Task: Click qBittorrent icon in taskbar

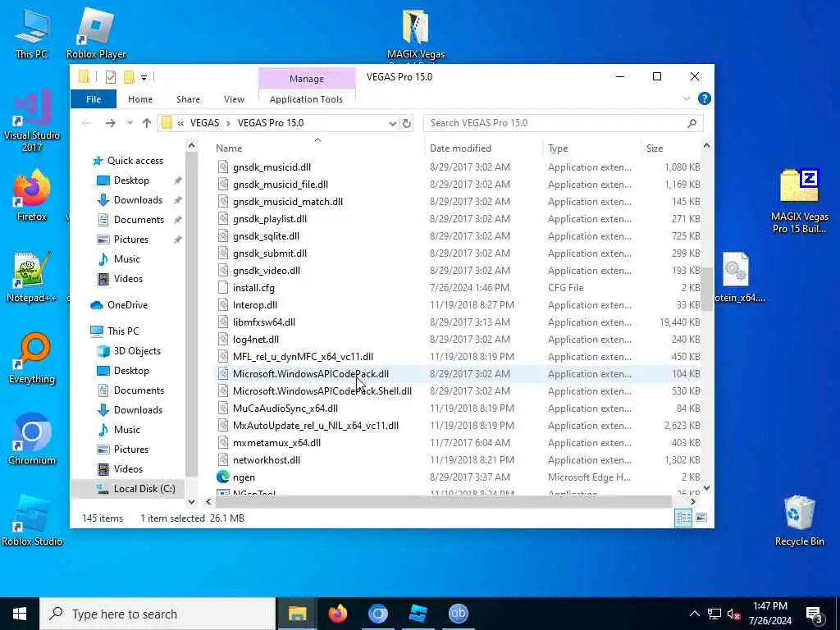Action: 458,614
